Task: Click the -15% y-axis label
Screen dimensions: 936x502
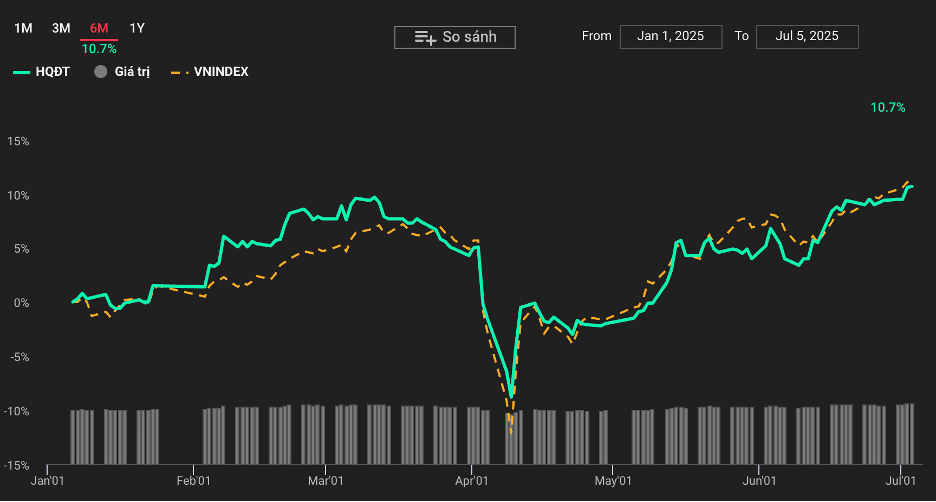Action: tap(16, 466)
